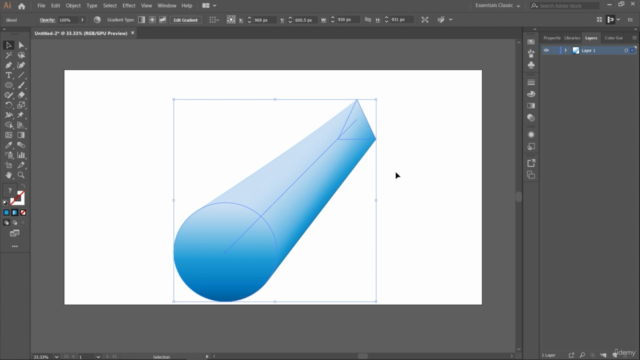Image resolution: width=640 pixels, height=360 pixels.
Task: Select the Line Segment tool
Action: pos(21,76)
